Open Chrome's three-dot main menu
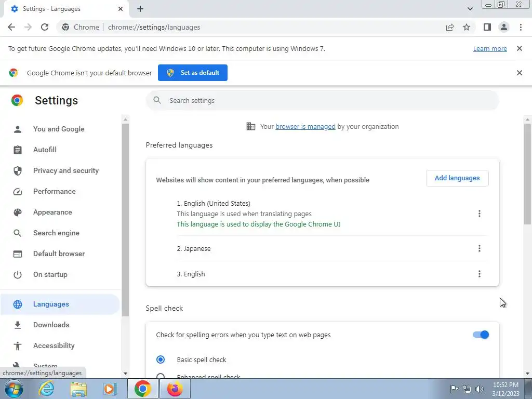This screenshot has height=399, width=532. (x=521, y=27)
